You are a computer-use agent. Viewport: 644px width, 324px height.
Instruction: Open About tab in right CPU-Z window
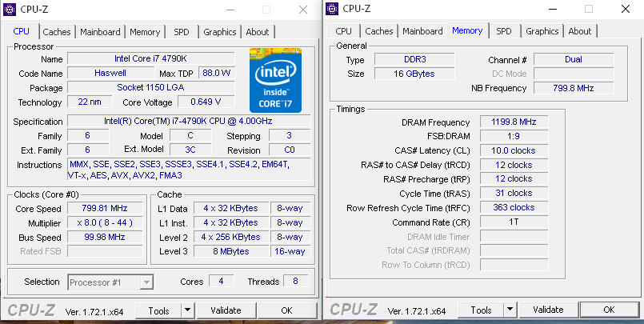[580, 31]
